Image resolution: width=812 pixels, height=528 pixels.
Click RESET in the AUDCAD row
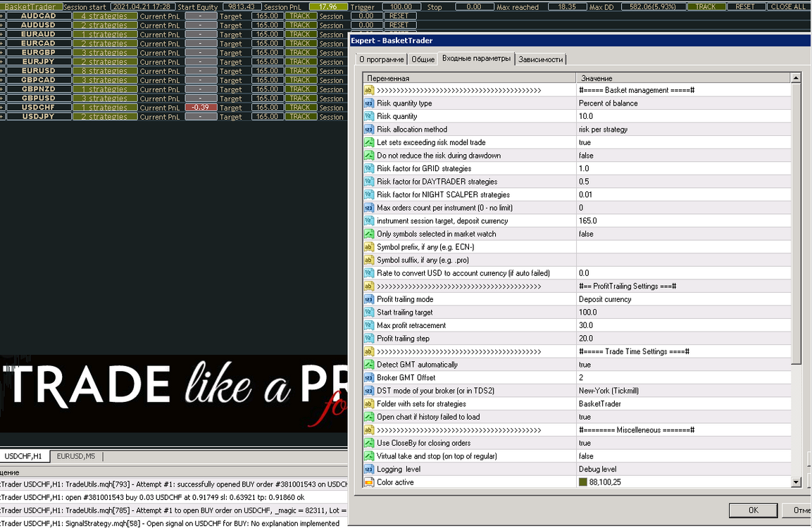(399, 16)
